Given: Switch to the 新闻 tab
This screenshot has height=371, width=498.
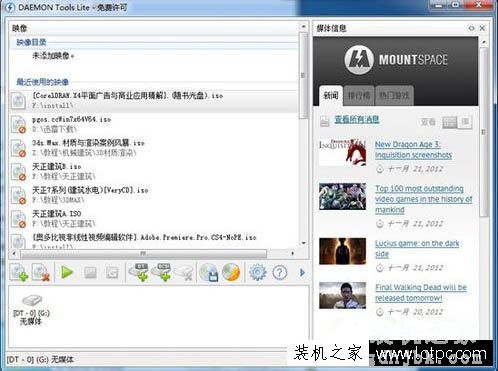Looking at the screenshot, I should coord(331,95).
